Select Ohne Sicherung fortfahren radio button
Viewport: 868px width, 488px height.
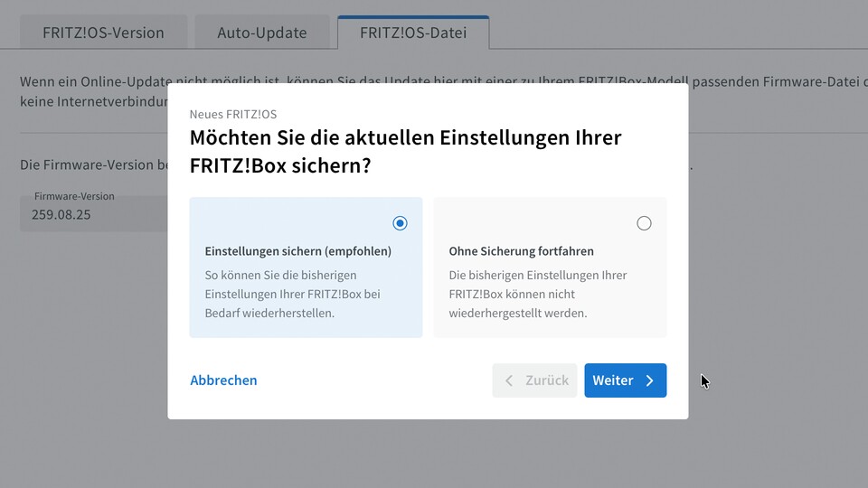click(x=644, y=223)
